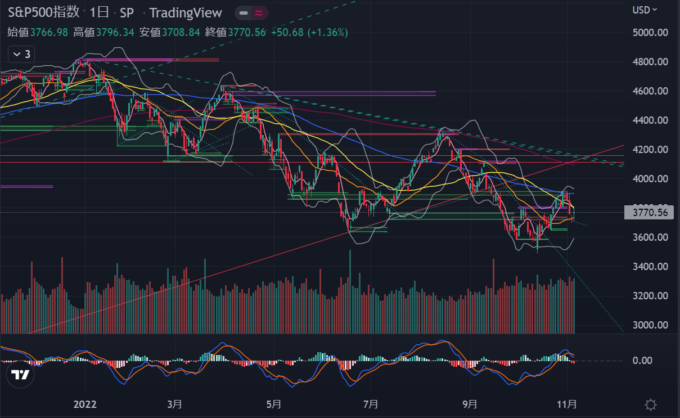The width and height of the screenshot is (680, 418).
Task: Click the SP exchange label
Action: click(x=126, y=12)
